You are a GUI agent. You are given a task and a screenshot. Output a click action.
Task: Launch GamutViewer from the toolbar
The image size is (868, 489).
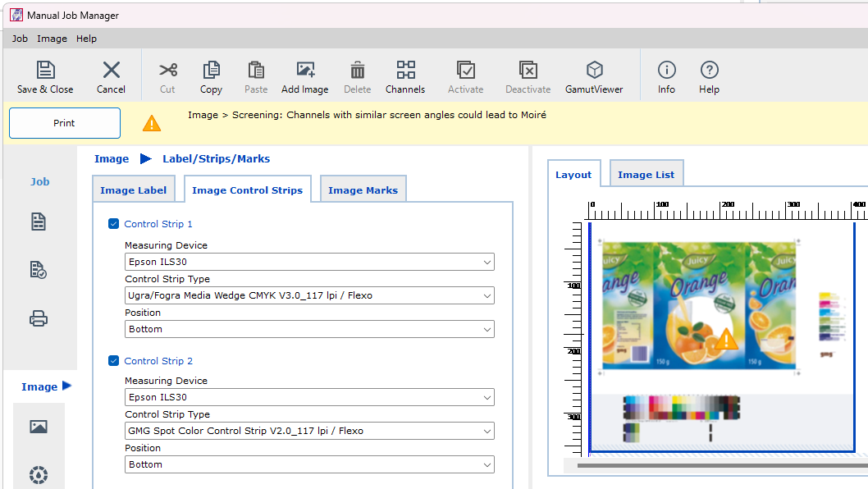coord(593,75)
